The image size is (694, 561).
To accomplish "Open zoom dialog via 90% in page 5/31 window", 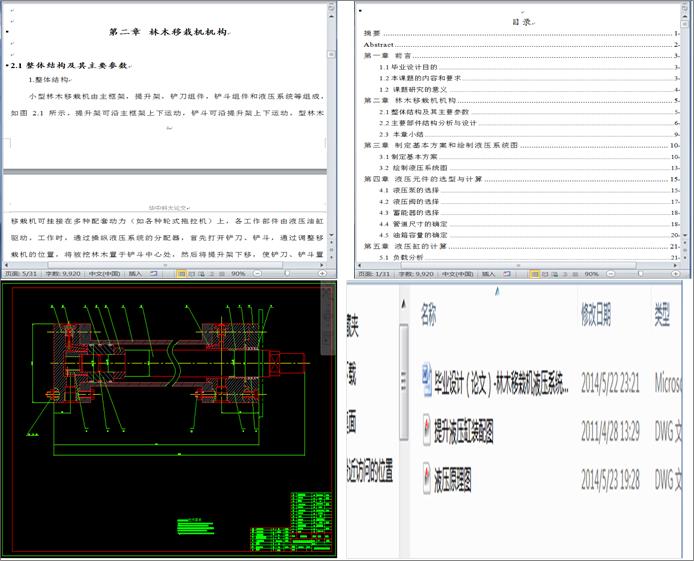I will coord(238,274).
